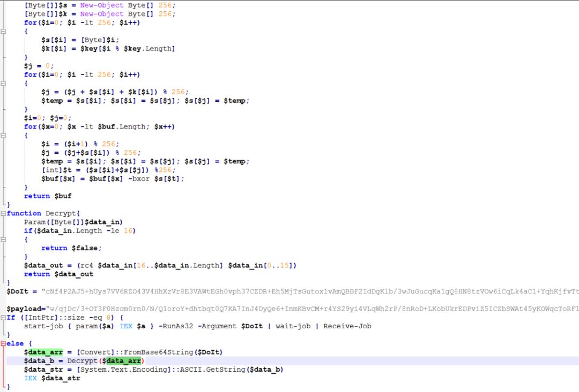Click the 'if($data_in.Length -le 16)' condition
This screenshot has height=392, width=579.
[80, 231]
